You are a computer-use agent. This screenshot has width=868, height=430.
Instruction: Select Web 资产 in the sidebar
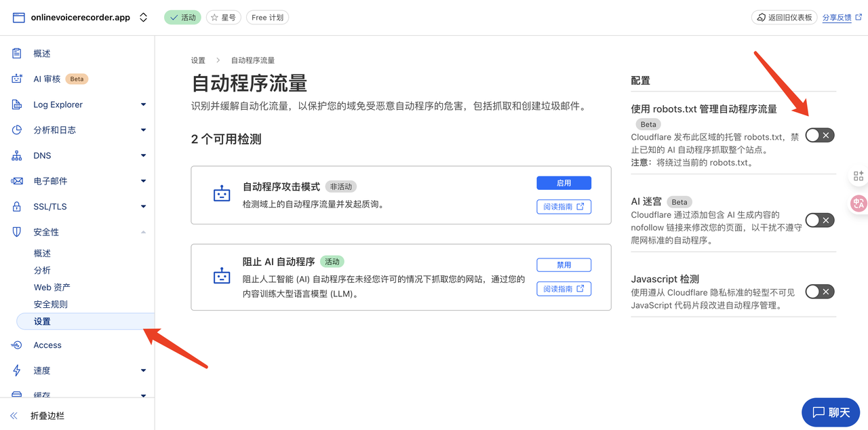click(52, 288)
